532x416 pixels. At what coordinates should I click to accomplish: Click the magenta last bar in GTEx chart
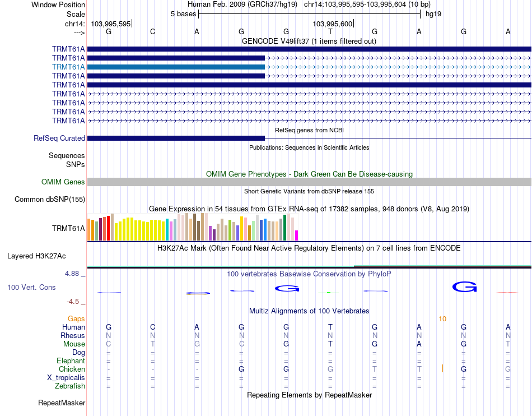tap(296, 235)
